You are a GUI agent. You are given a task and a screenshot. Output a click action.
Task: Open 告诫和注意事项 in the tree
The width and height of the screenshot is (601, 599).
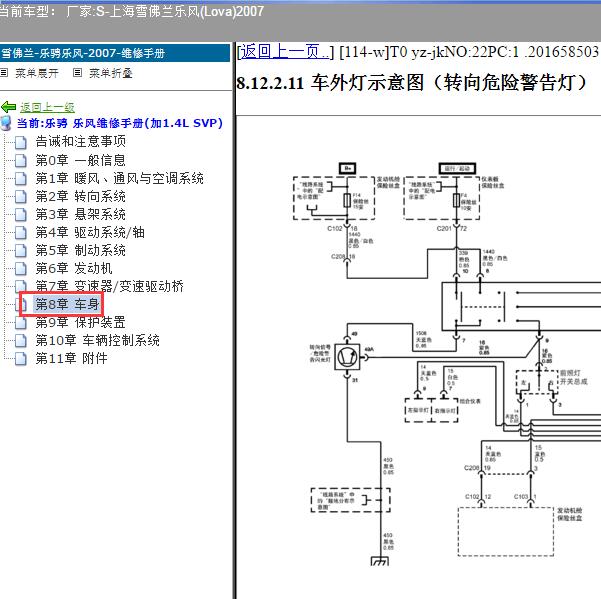pos(80,141)
